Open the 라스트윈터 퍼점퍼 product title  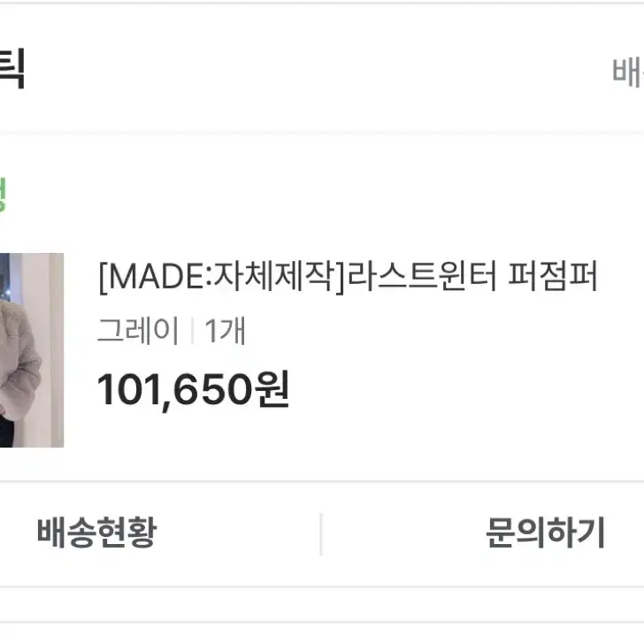click(x=348, y=276)
